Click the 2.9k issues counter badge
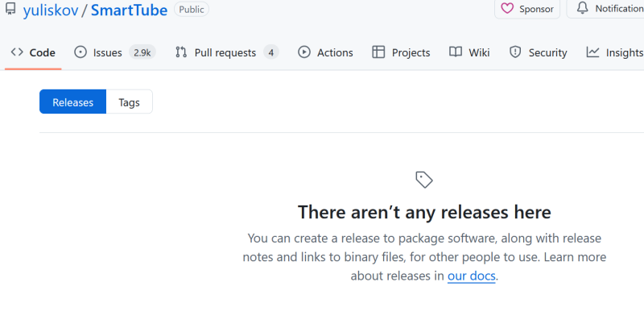The width and height of the screenshot is (644, 336). pyautogui.click(x=142, y=52)
